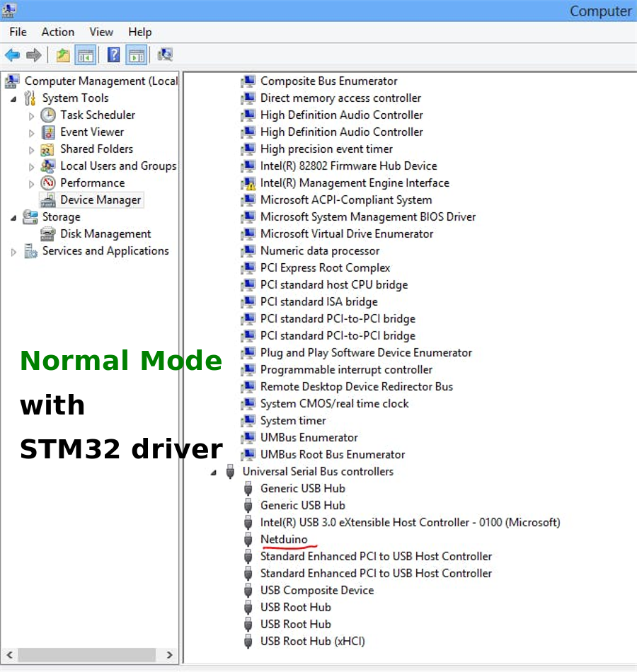Viewport: 637px width, 672px height.
Task: Click the right arrow of the horizontal scrollbar
Action: pyautogui.click(x=169, y=655)
